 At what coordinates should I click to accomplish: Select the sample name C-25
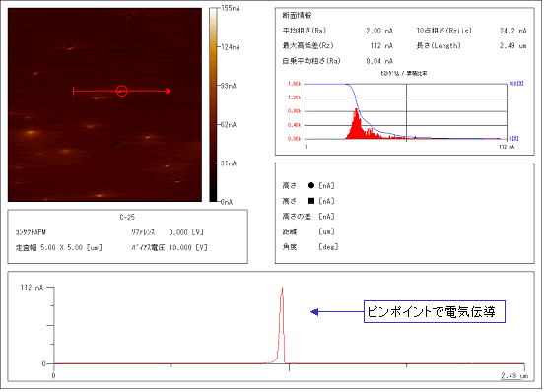click(127, 217)
